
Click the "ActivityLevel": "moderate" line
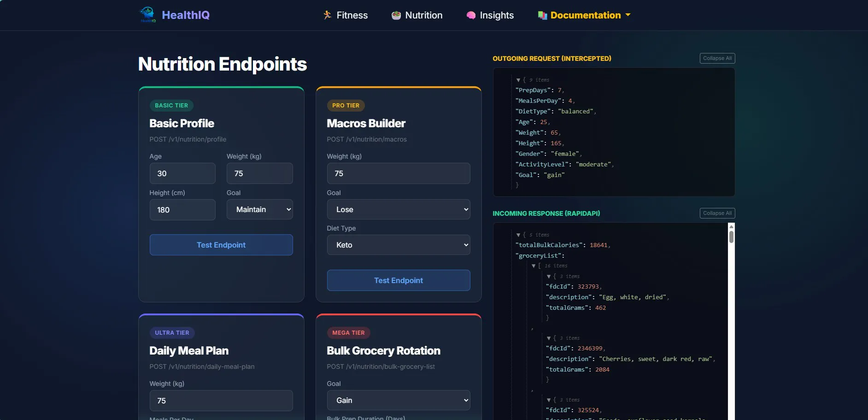[x=564, y=165]
